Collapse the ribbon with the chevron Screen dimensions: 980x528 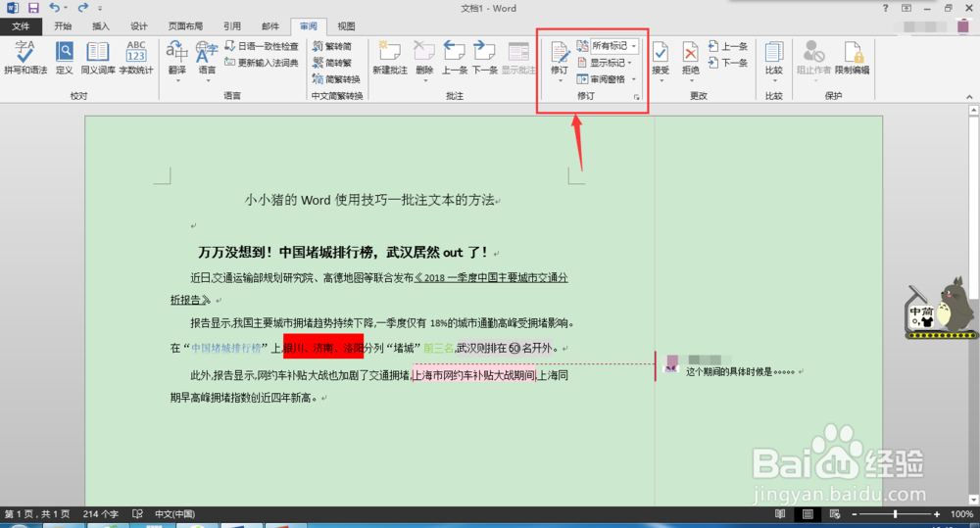(x=969, y=97)
